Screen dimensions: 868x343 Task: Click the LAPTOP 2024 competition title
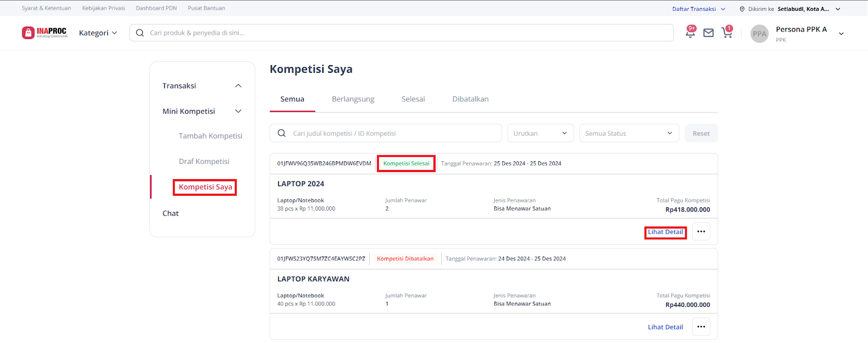[x=301, y=184]
